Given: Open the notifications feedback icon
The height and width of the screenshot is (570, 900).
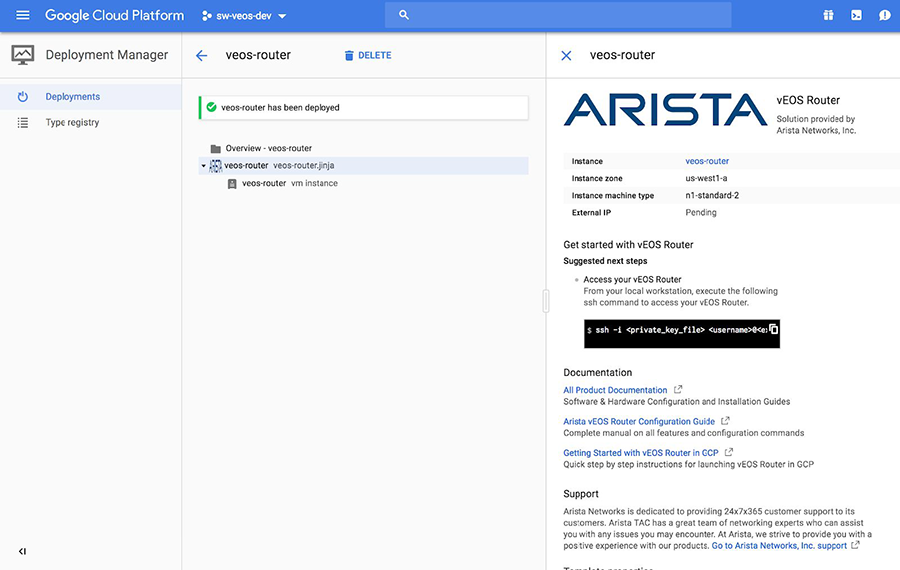Looking at the screenshot, I should click(885, 15).
